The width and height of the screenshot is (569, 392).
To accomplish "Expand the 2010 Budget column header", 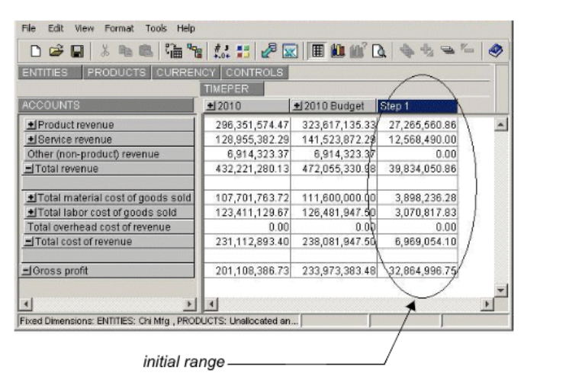I will (299, 105).
